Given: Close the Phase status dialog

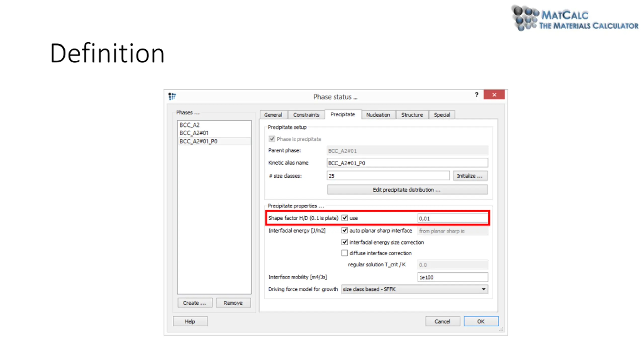Looking at the screenshot, I should (494, 95).
